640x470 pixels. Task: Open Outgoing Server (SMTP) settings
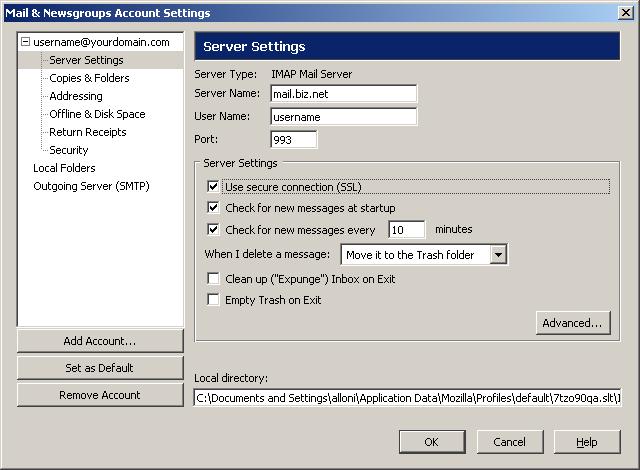[x=91, y=186]
